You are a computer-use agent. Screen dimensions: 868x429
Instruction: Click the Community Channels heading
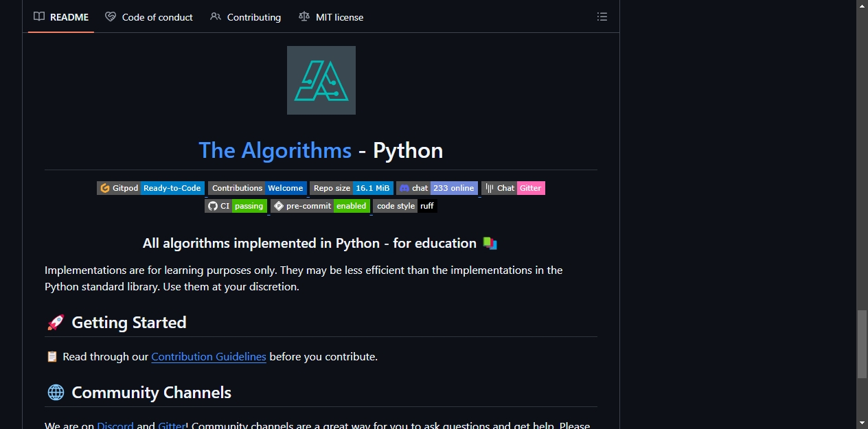151,393
